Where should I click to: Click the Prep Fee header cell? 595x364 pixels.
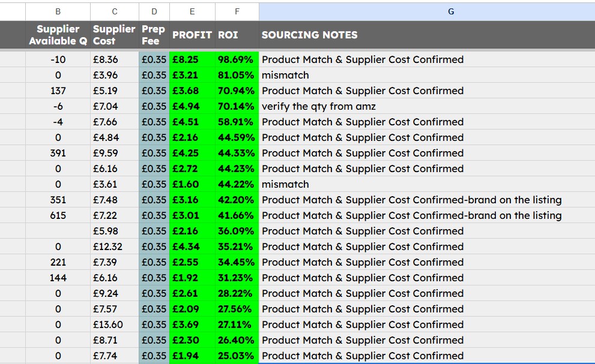pyautogui.click(x=154, y=35)
